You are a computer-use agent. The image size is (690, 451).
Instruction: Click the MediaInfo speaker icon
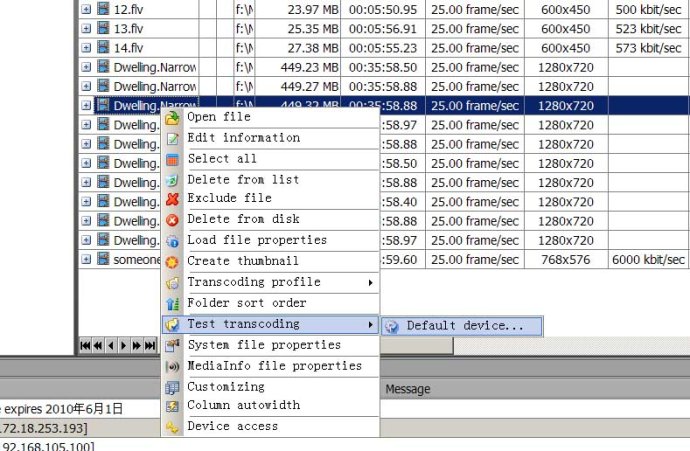pyautogui.click(x=172, y=366)
